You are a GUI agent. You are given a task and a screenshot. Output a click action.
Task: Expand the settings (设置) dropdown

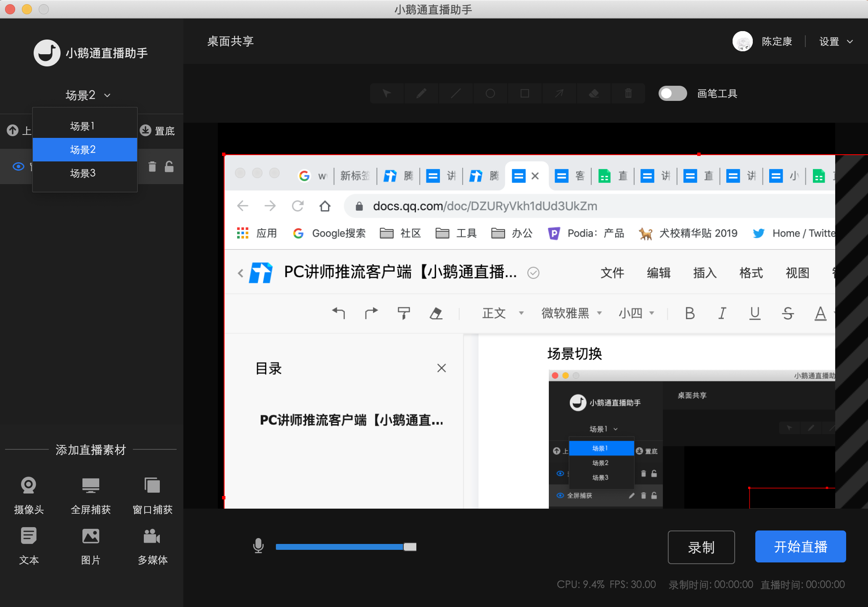pyautogui.click(x=836, y=41)
